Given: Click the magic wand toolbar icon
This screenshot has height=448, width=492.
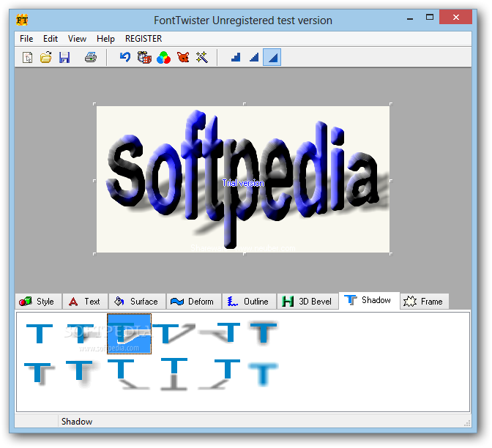Looking at the screenshot, I should click(202, 57).
